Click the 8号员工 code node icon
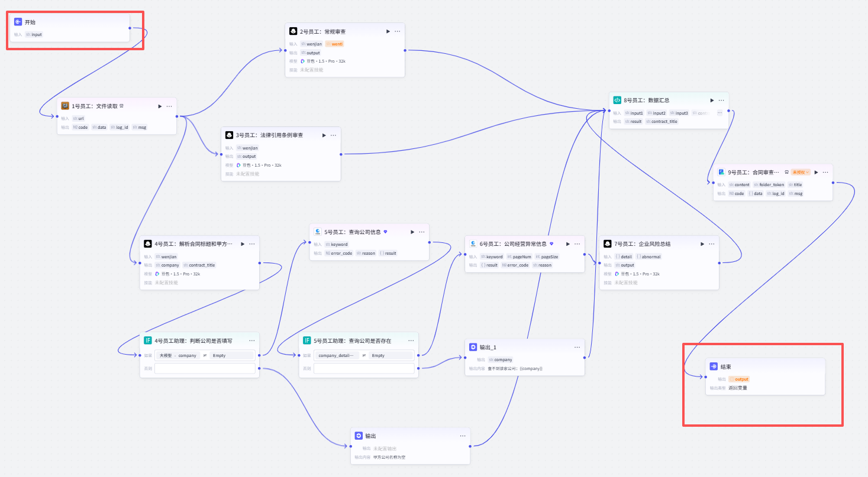The image size is (868, 477). 617,100
